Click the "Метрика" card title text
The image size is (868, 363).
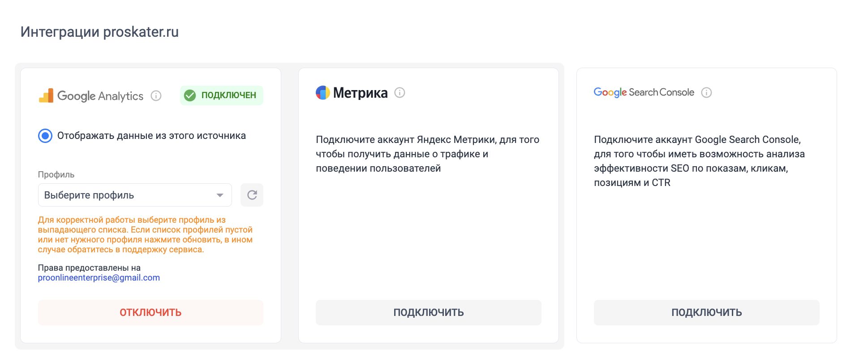[x=361, y=93]
